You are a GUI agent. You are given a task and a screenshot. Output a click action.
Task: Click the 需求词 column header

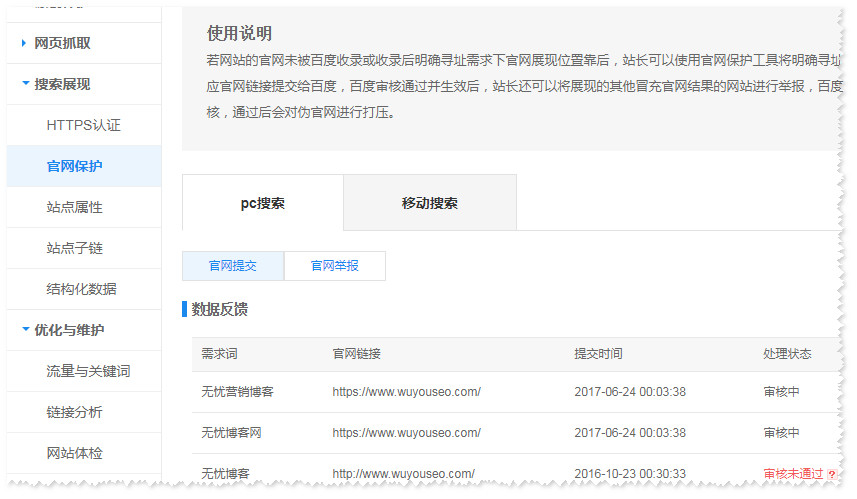pos(219,354)
